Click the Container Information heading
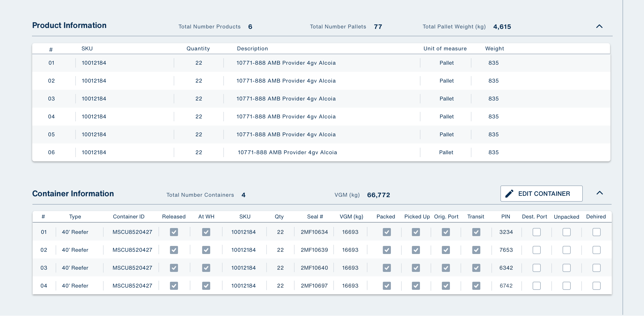The width and height of the screenshot is (644, 318). click(73, 193)
